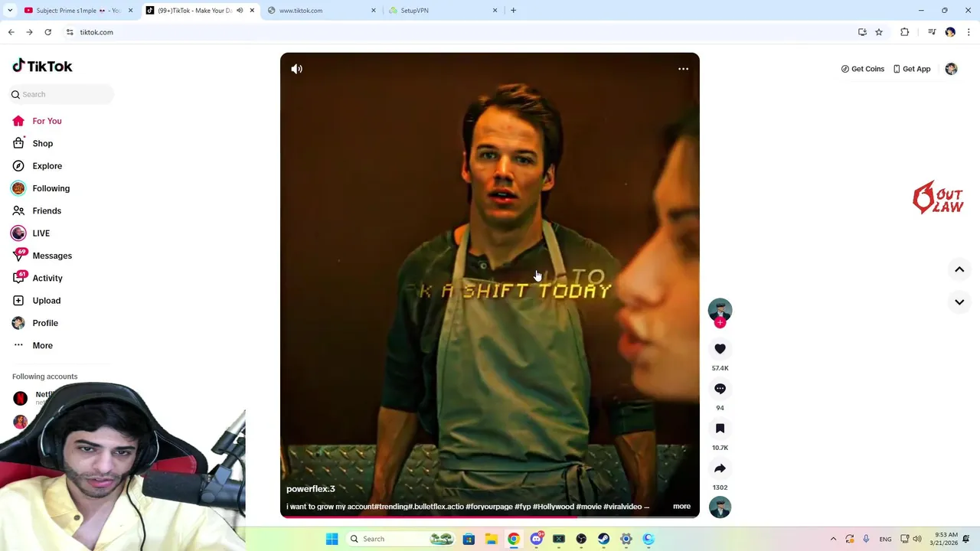Open the video options three-dot menu
980x551 pixels.
(683, 69)
